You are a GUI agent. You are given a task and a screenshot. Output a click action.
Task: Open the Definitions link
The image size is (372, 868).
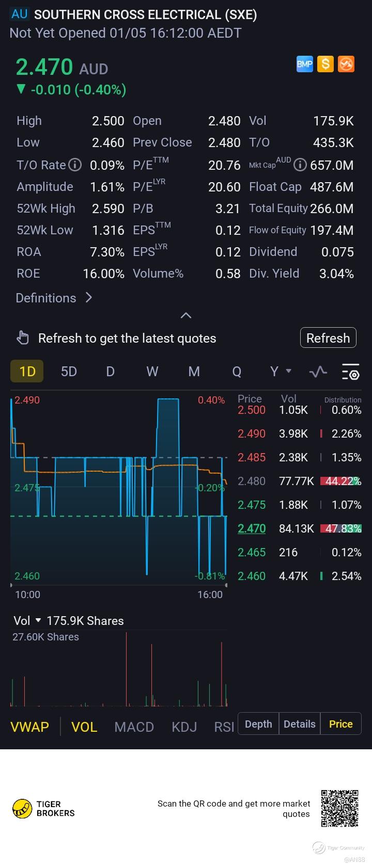(x=54, y=298)
